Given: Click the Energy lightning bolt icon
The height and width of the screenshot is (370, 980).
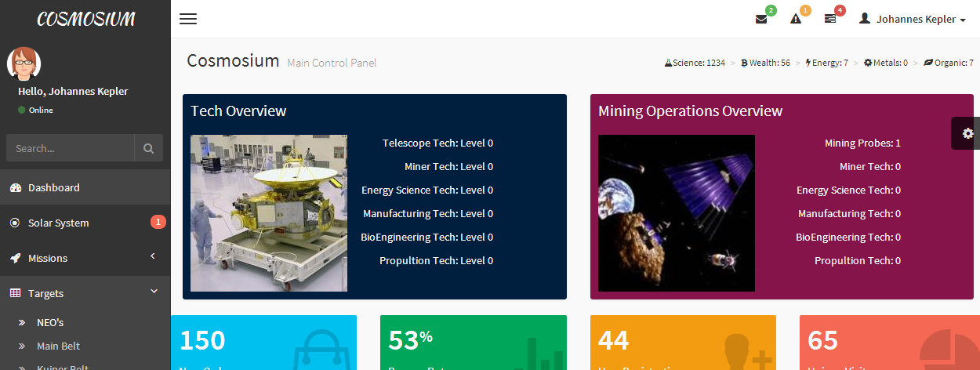Looking at the screenshot, I should tap(808, 63).
